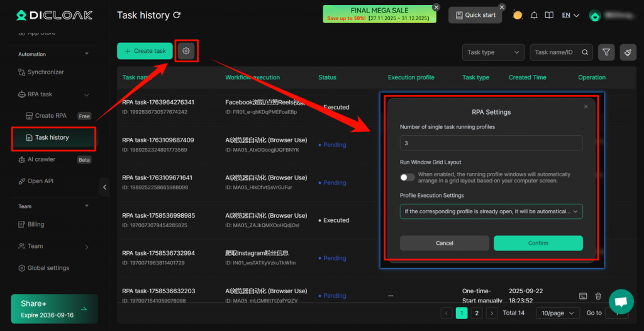Collapse sidebar with the arrow handle
644x331 pixels.
tap(104, 187)
